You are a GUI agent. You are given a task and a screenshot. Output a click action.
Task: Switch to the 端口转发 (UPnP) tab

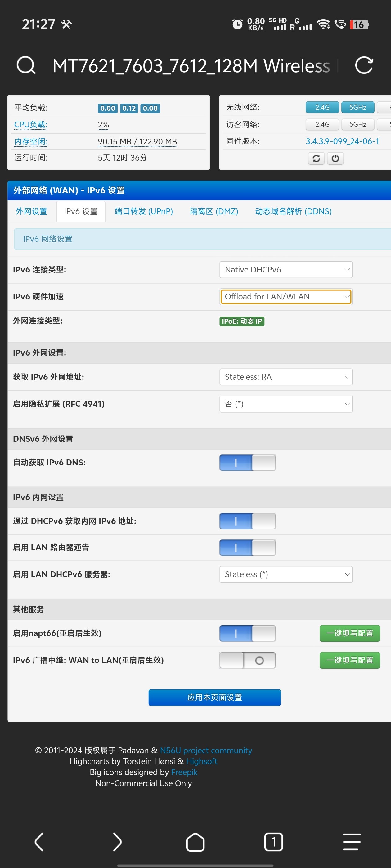(144, 211)
